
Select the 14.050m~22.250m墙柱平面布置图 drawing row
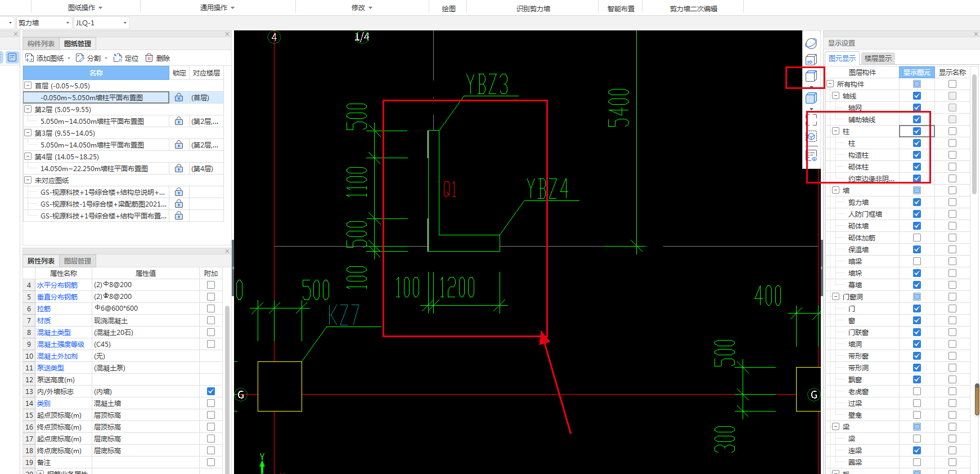coord(96,168)
